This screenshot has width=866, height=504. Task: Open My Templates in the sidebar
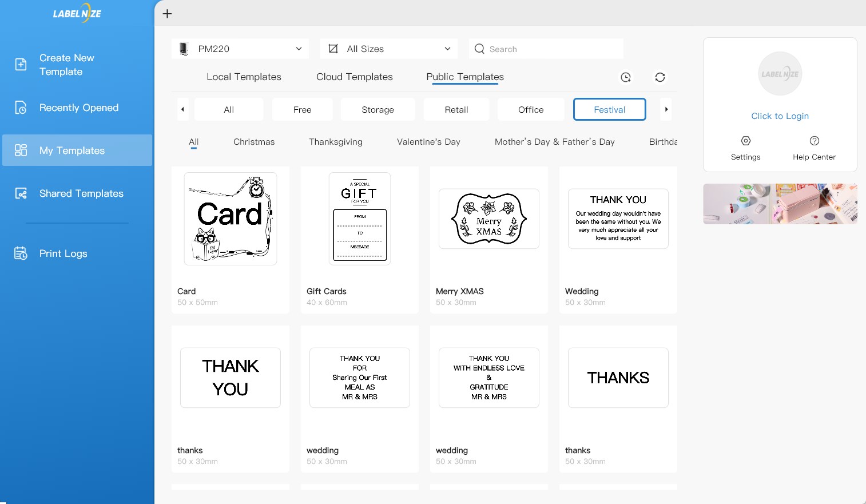click(77, 150)
